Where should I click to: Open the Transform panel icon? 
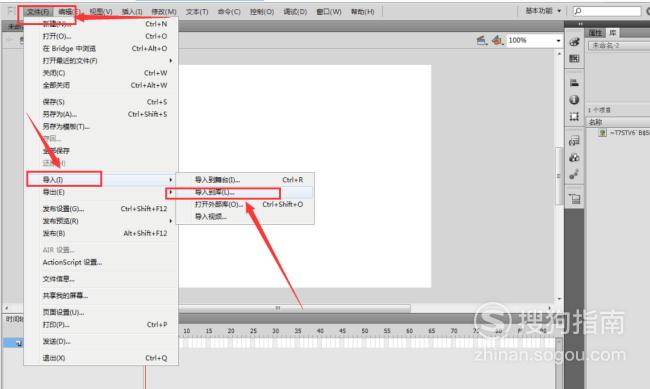point(574,116)
